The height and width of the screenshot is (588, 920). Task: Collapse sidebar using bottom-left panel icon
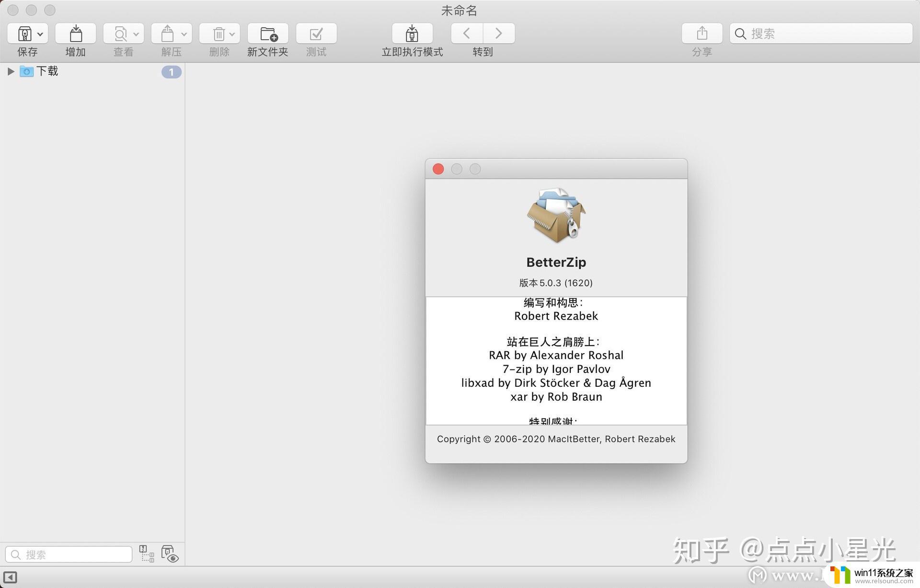coord(10,577)
